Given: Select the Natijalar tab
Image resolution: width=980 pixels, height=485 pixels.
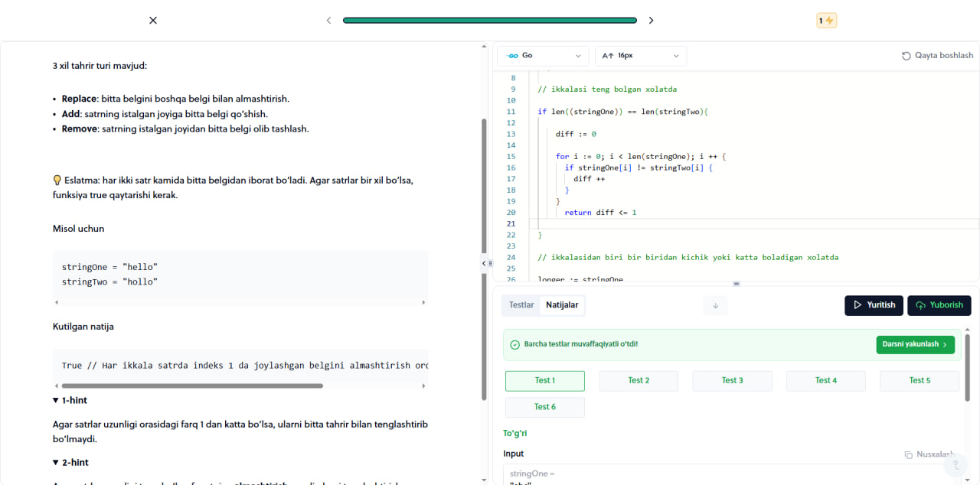Looking at the screenshot, I should point(562,304).
